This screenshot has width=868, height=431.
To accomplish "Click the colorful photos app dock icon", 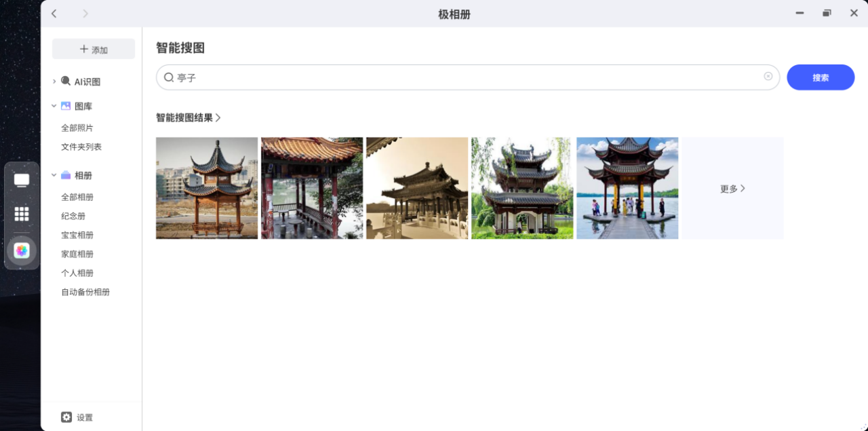I will pyautogui.click(x=22, y=250).
